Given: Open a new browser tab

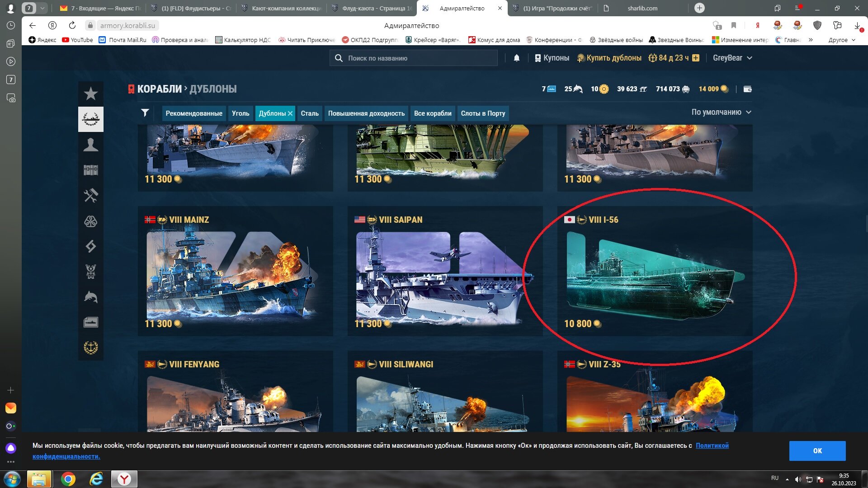Looking at the screenshot, I should 699,8.
